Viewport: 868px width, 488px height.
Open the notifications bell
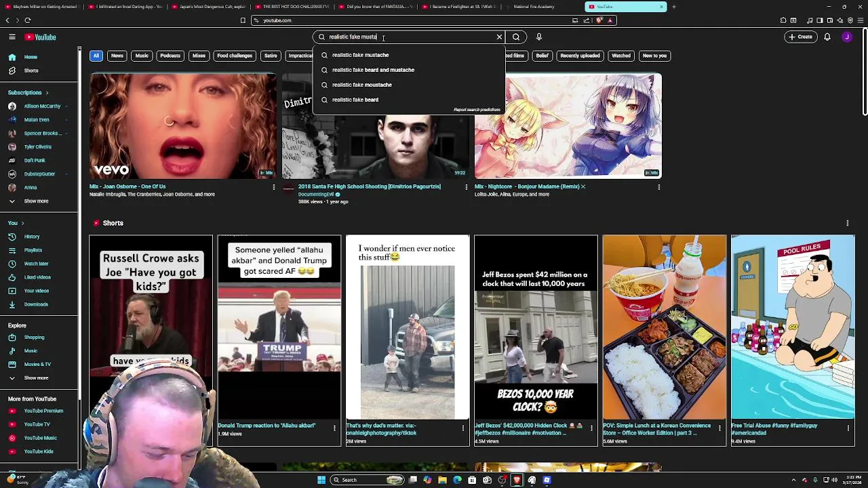pos(827,37)
